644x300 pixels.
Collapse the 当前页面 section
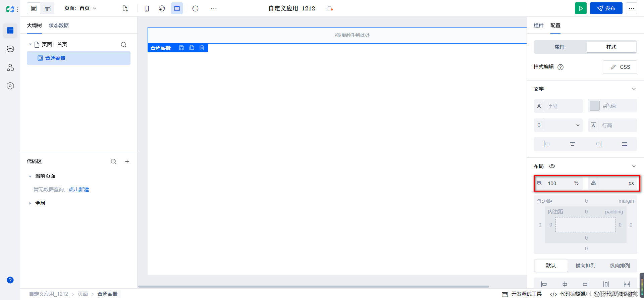(x=30, y=176)
